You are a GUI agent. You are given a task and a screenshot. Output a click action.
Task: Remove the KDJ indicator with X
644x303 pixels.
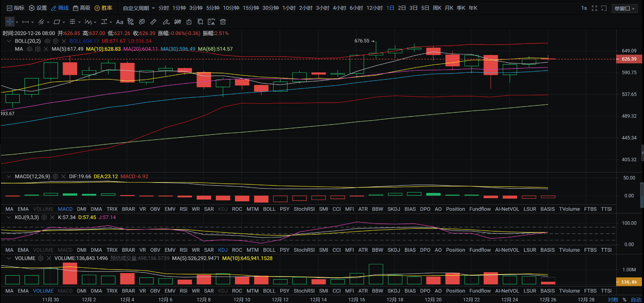click(53, 217)
